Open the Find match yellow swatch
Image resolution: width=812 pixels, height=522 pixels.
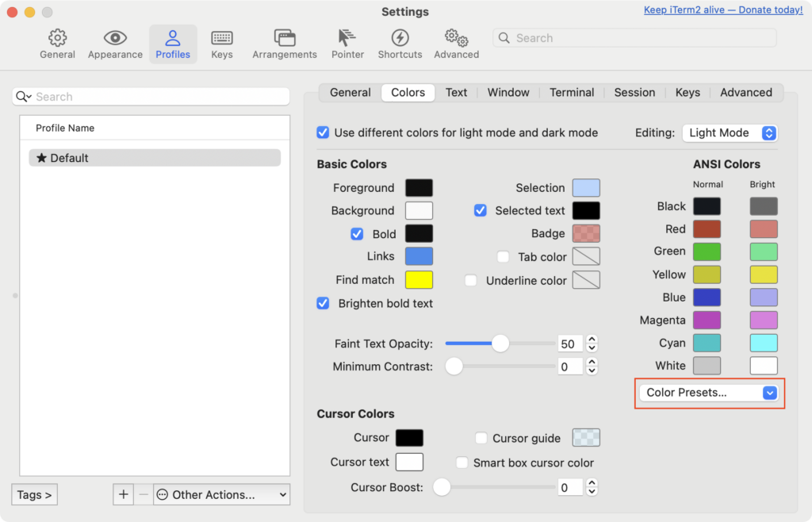coord(419,279)
